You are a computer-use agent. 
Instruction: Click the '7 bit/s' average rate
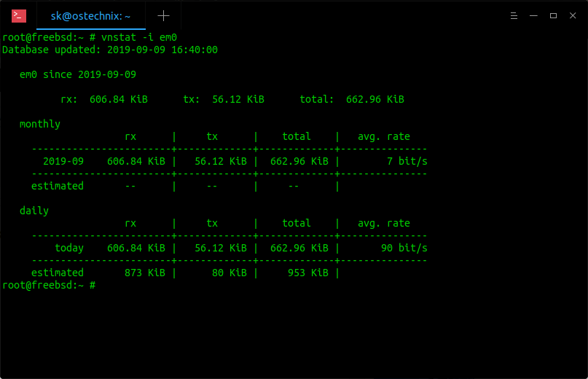click(407, 161)
